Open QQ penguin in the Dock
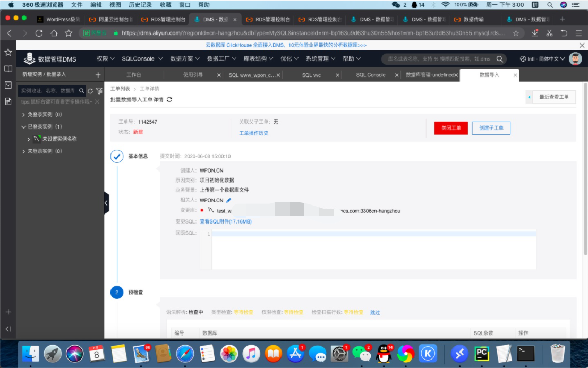 [x=384, y=354]
